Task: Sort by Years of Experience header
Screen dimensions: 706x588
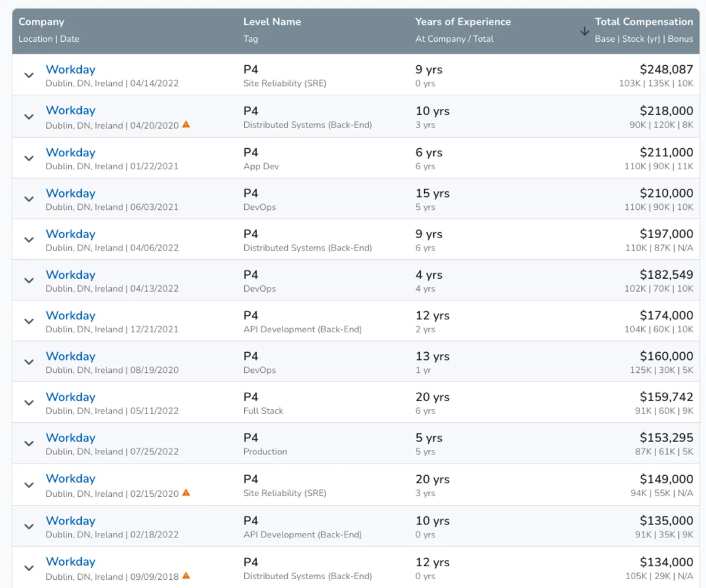Action: coord(462,22)
